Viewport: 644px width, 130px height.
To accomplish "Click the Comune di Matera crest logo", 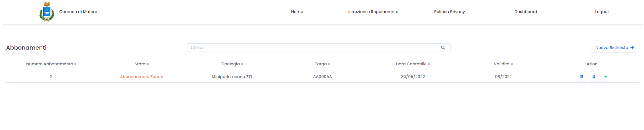I will click(x=47, y=12).
